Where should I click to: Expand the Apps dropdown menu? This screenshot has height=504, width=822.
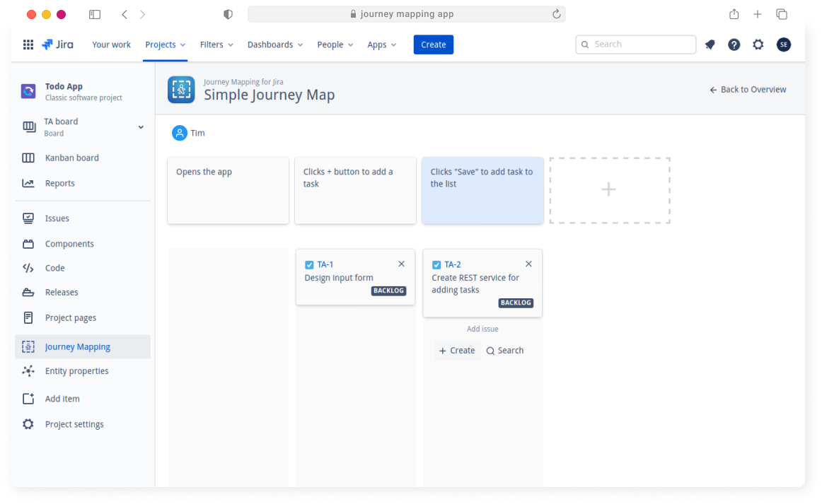pos(382,45)
